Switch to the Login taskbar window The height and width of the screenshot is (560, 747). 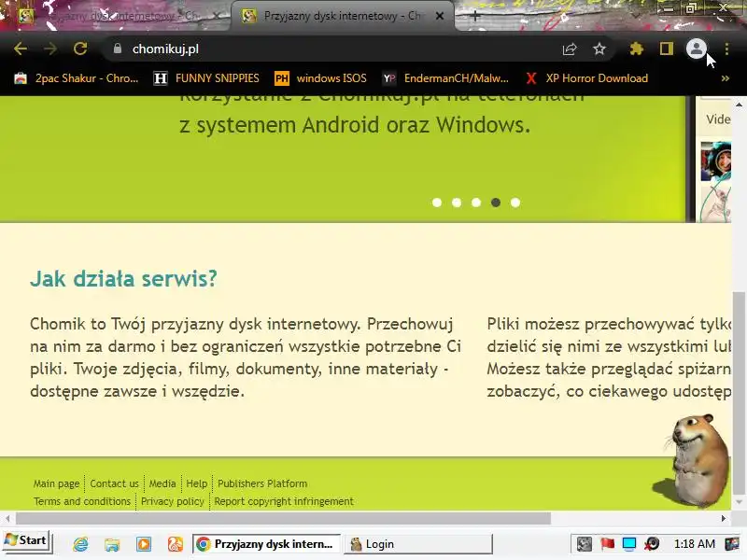click(417, 544)
